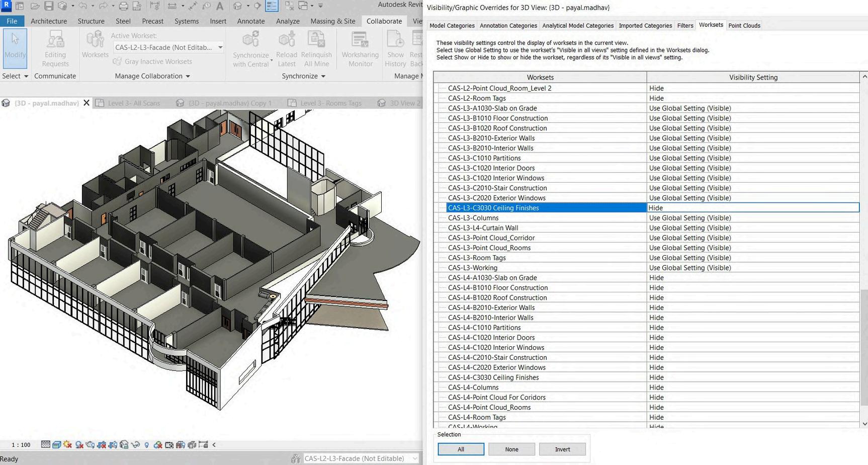868x465 pixels.
Task: Click the Worksets ribbon button
Action: pos(95,45)
